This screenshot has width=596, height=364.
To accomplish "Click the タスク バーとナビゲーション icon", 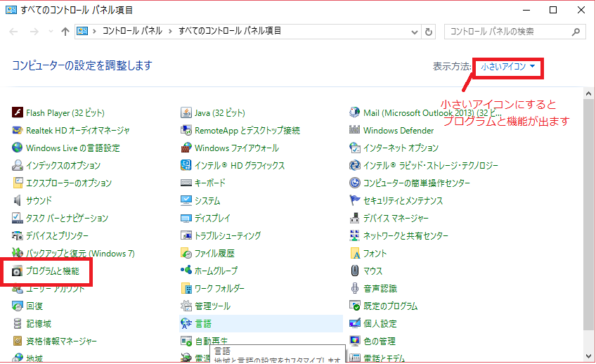I will point(18,218).
